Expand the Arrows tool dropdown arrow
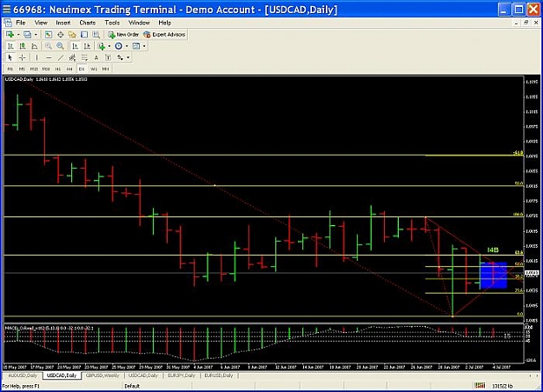The image size is (543, 392). pyautogui.click(x=128, y=57)
